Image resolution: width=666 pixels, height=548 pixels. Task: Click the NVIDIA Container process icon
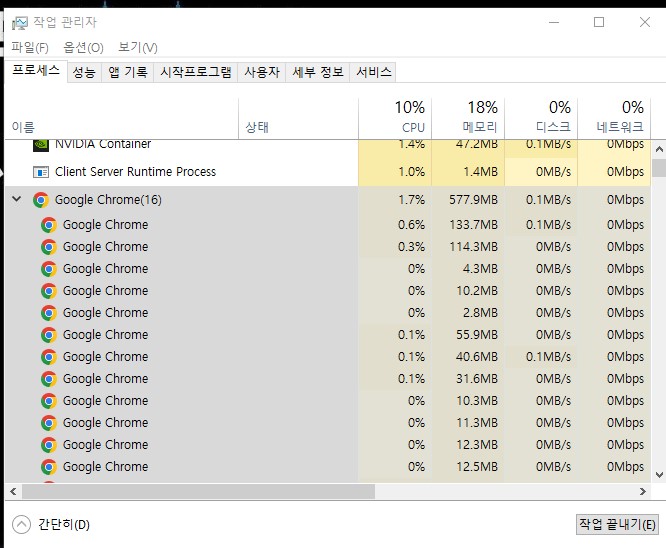[41, 145]
